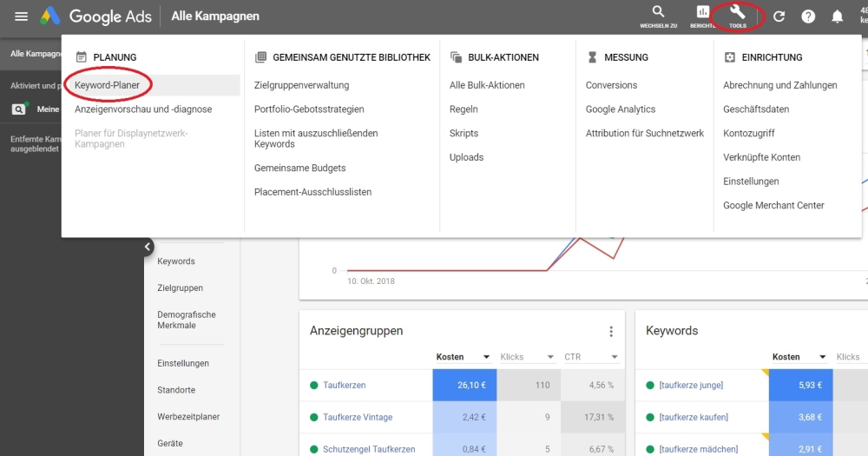Open Anzeigenvorschau und -diagnose

[143, 109]
